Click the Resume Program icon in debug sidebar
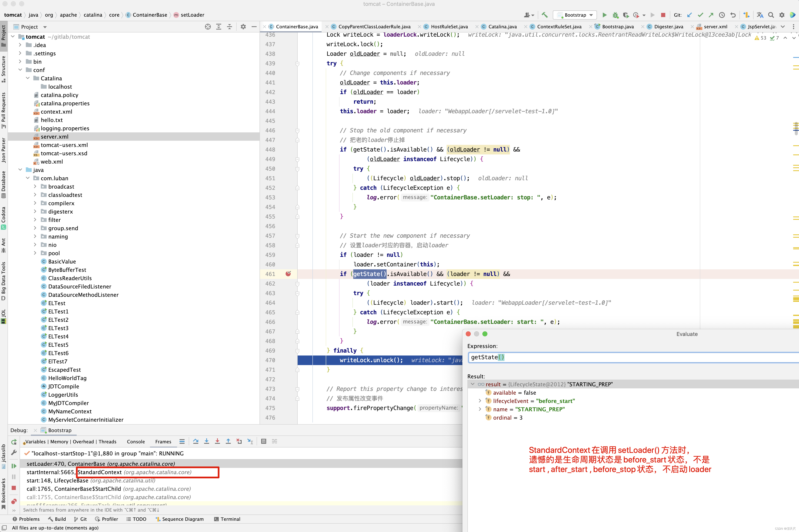Image resolution: width=799 pixels, height=532 pixels. 14,466
